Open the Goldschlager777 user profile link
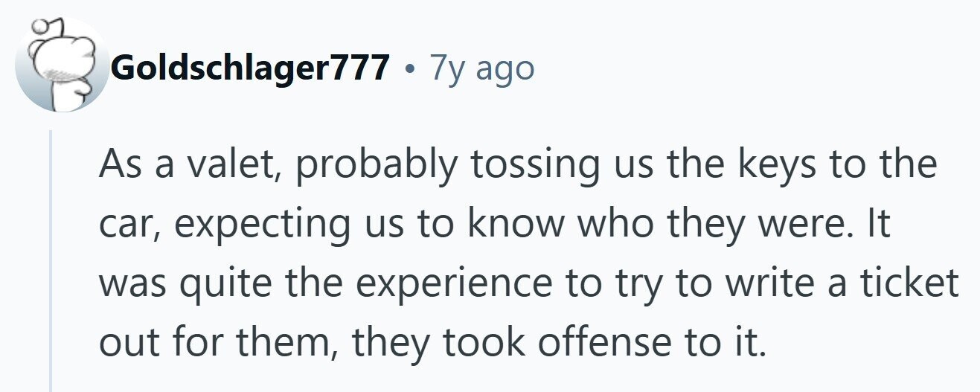 click(x=249, y=68)
